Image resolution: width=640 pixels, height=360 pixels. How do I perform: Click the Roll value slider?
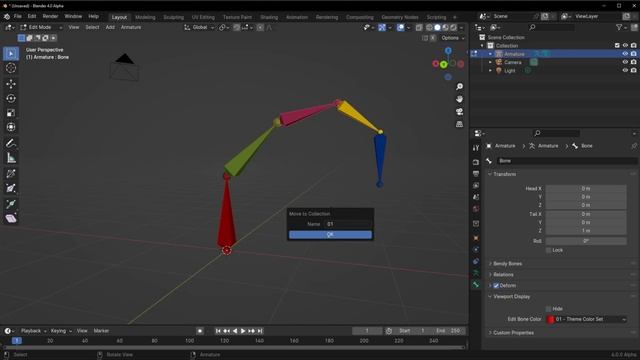(586, 241)
